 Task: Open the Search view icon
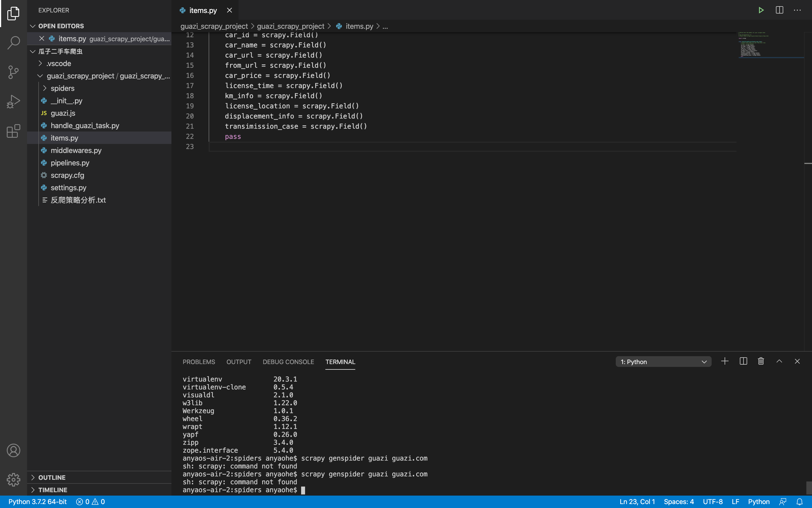(x=14, y=43)
